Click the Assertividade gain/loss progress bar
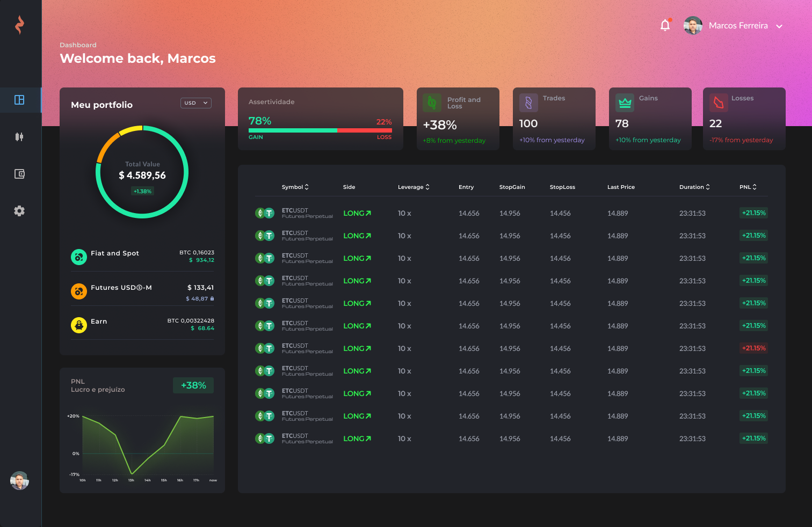This screenshot has height=527, width=812. pyautogui.click(x=320, y=130)
